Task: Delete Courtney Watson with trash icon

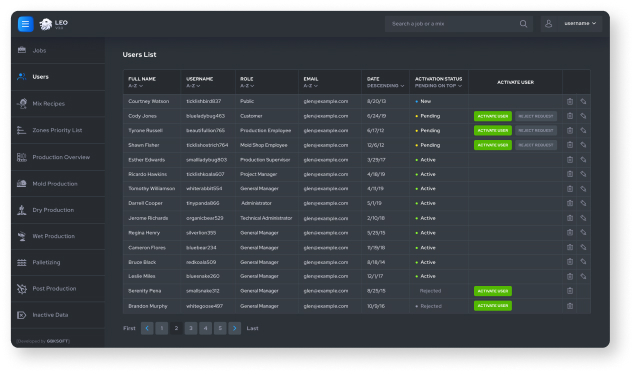Action: point(570,102)
